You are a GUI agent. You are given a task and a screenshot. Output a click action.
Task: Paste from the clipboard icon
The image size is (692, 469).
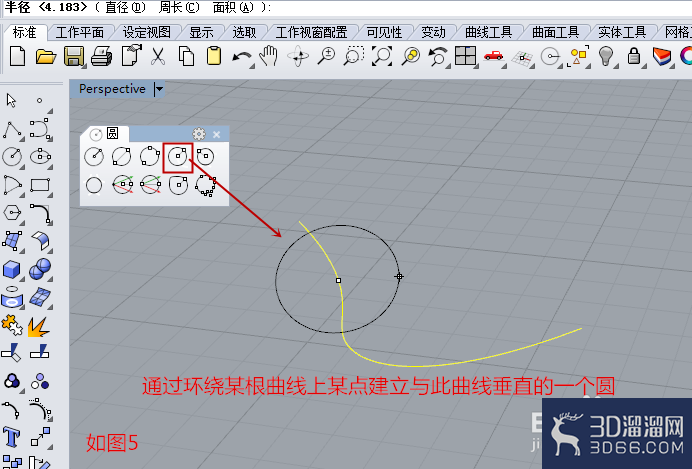[214, 56]
